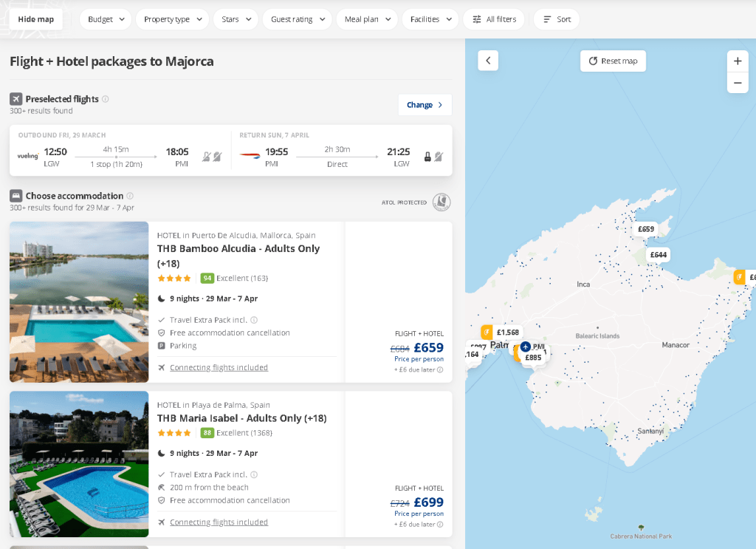Open the Meal plan dropdown
Screen dimensions: 756x549
pos(367,19)
